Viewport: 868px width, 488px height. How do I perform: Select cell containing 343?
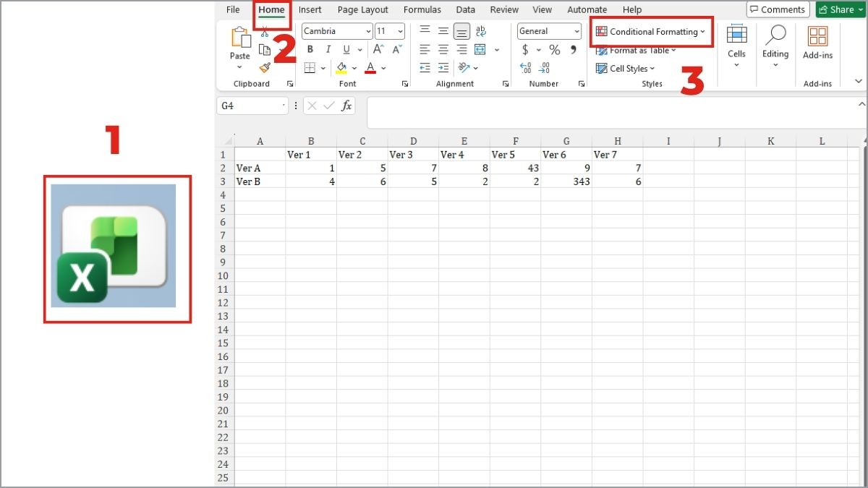pos(566,181)
